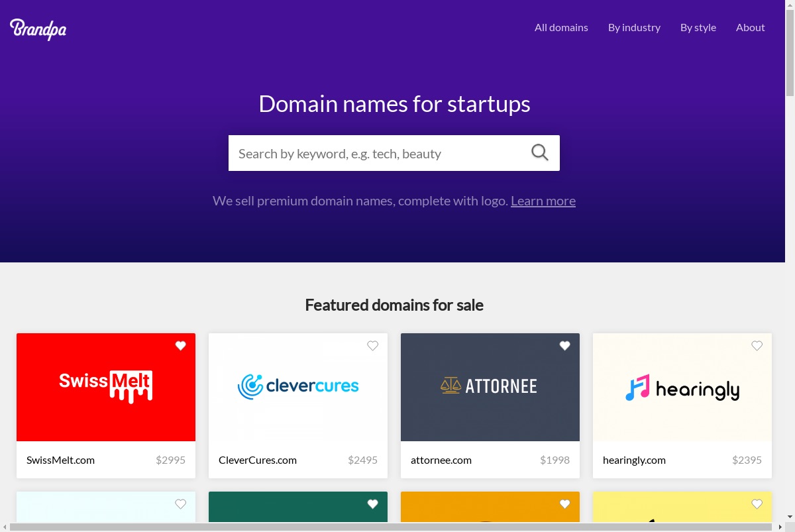Click the search magnifier icon
The height and width of the screenshot is (532, 795).
[x=540, y=153]
